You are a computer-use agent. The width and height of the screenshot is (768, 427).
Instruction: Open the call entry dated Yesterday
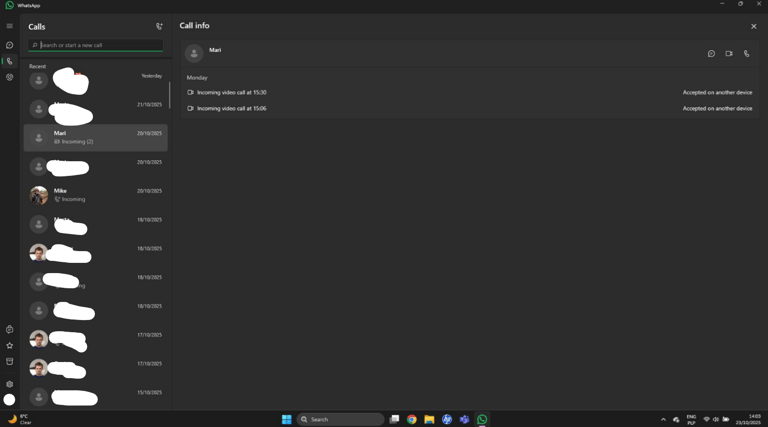[96, 80]
